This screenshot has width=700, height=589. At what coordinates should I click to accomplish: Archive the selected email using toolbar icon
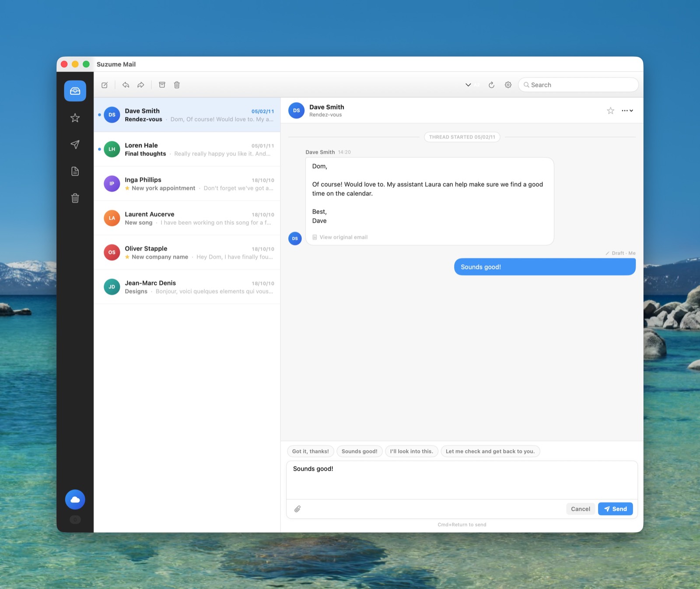pos(162,85)
